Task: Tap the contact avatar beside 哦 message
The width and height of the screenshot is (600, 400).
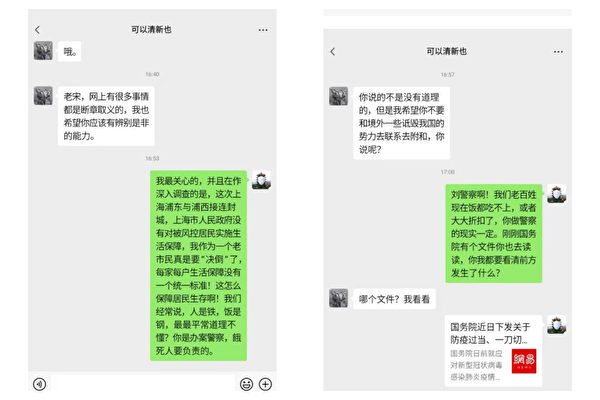Action: tap(43, 51)
